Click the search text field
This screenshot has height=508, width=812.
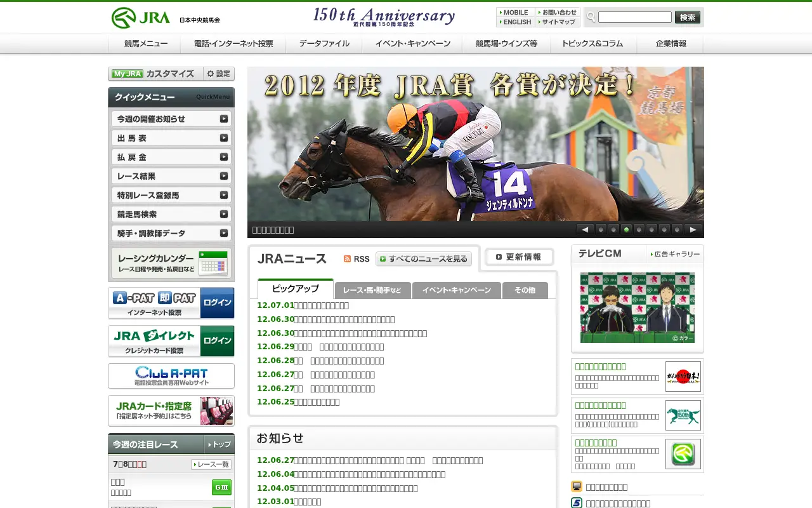(x=634, y=17)
